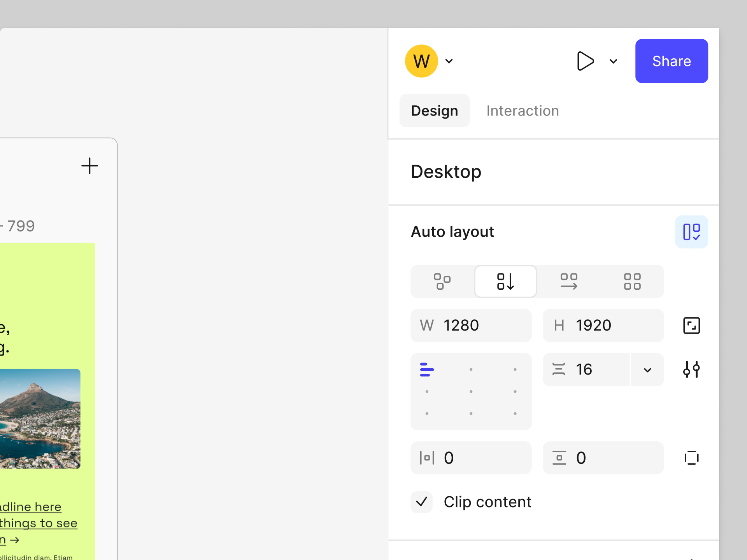Click the underlined headline link on canvas
The height and width of the screenshot is (560, 747).
[x=31, y=506]
